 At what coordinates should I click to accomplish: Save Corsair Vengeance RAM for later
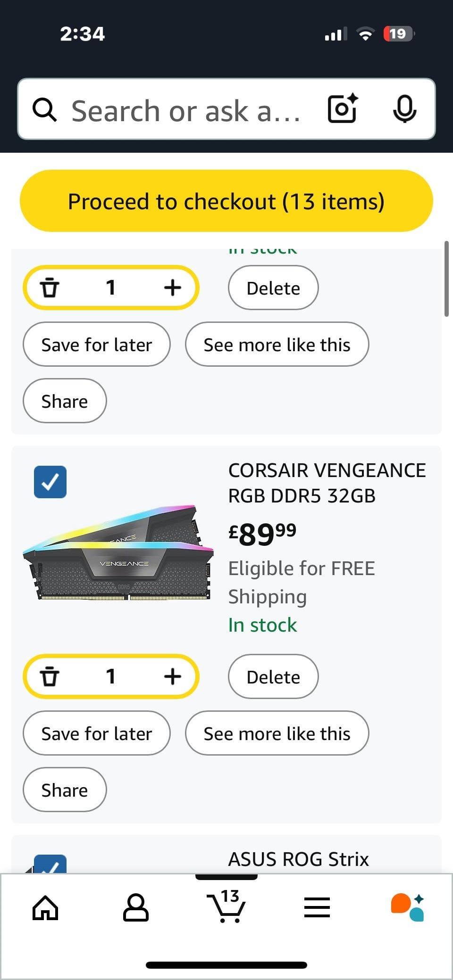97,733
